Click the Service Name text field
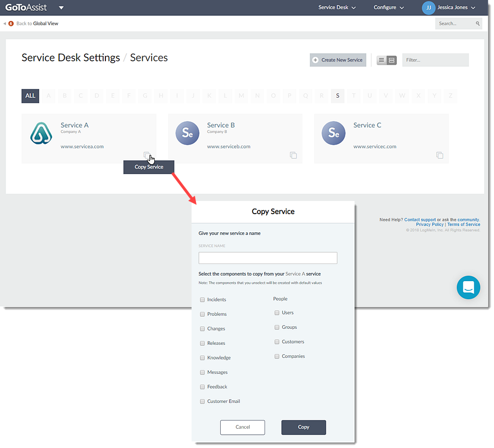 [268, 258]
